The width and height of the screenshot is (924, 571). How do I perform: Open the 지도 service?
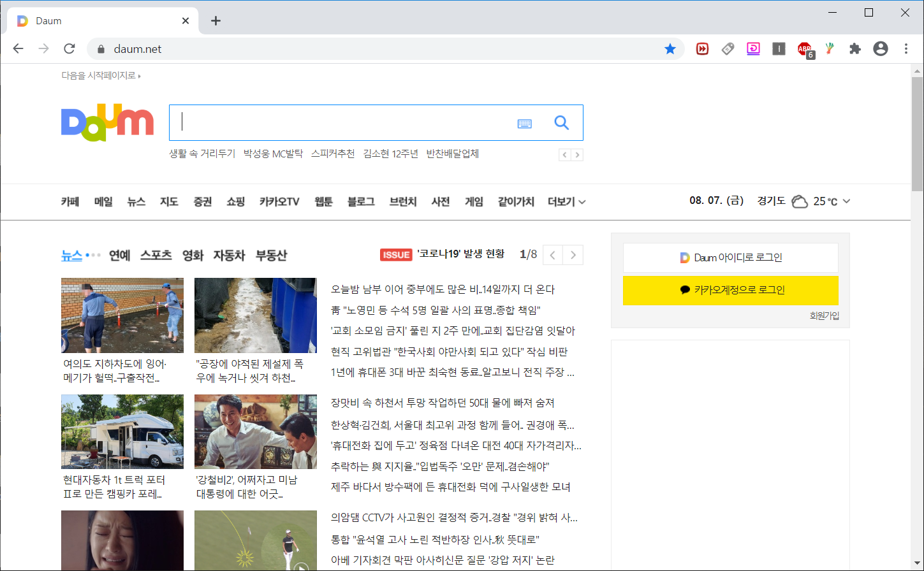169,201
